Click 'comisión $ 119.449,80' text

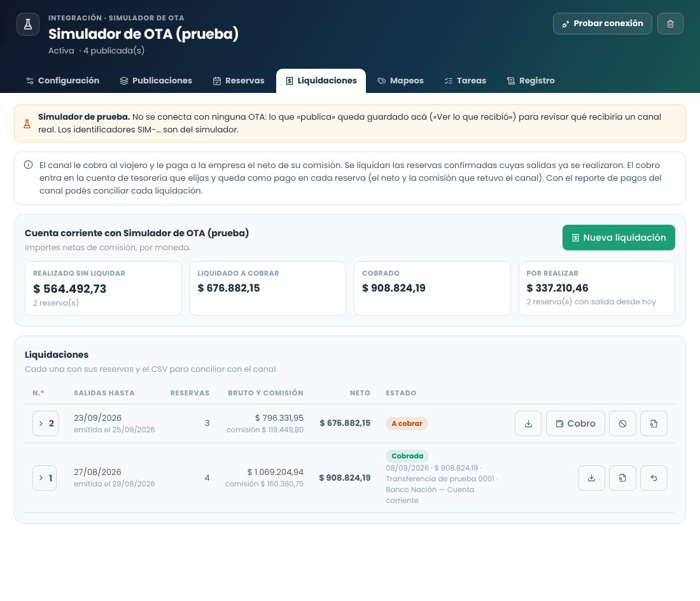tap(265, 430)
